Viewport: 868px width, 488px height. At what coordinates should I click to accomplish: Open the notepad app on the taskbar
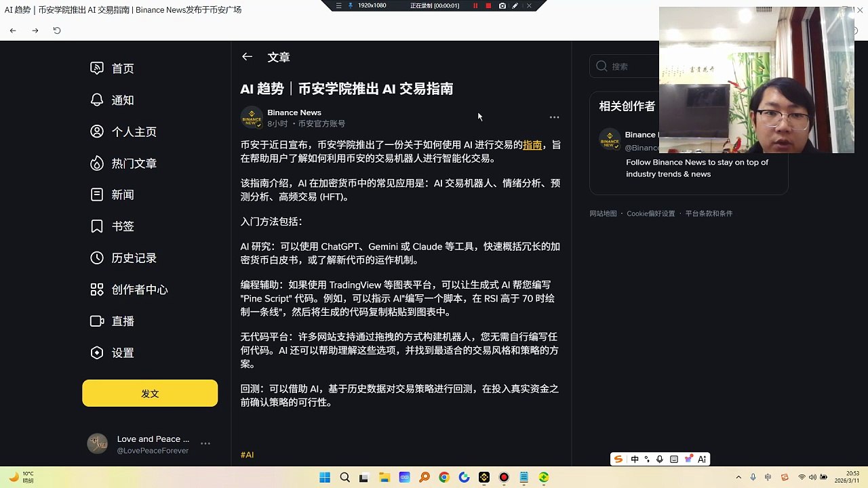(524, 478)
